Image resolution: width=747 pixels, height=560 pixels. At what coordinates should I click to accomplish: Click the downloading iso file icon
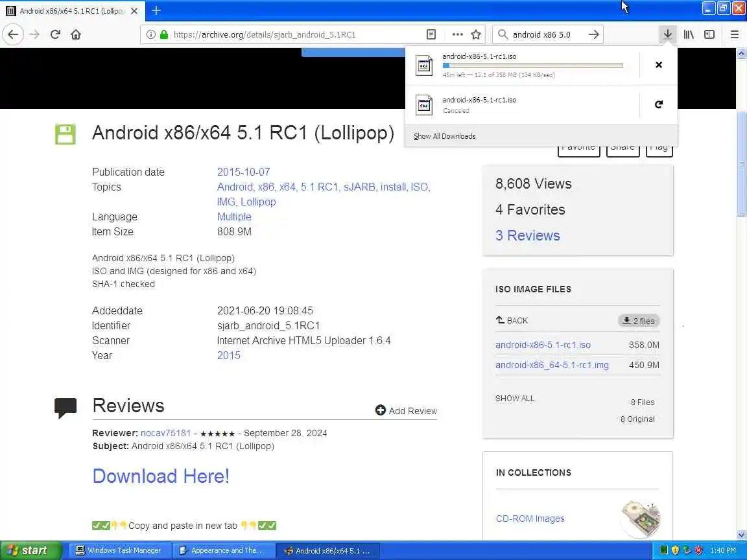coord(424,65)
